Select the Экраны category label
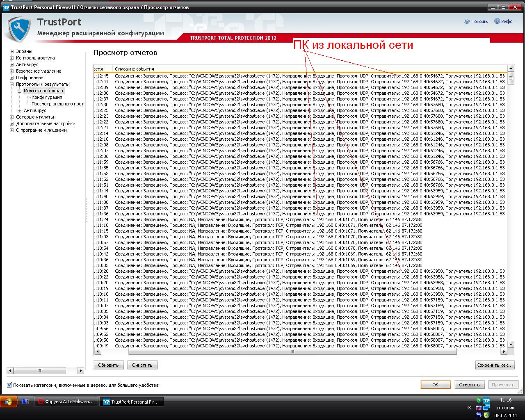 (x=24, y=51)
